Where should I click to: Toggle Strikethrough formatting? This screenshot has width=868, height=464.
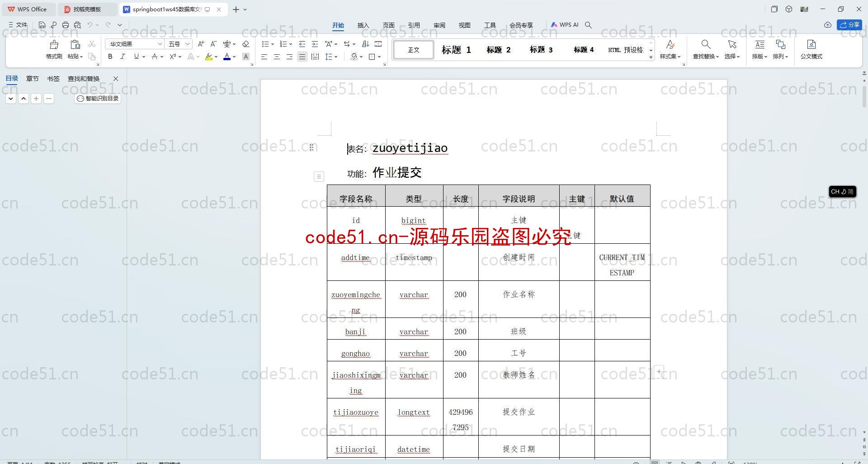155,57
